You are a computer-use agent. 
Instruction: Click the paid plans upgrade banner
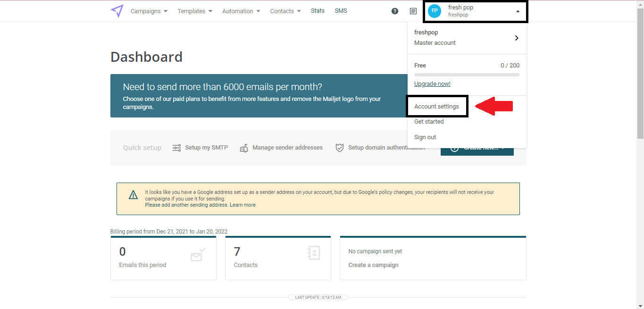coord(259,96)
